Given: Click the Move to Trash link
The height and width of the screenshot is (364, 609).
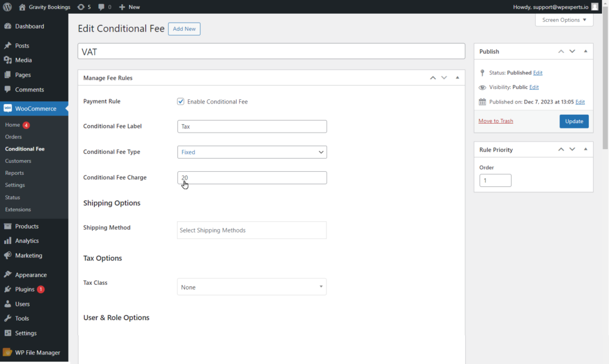Looking at the screenshot, I should point(495,121).
